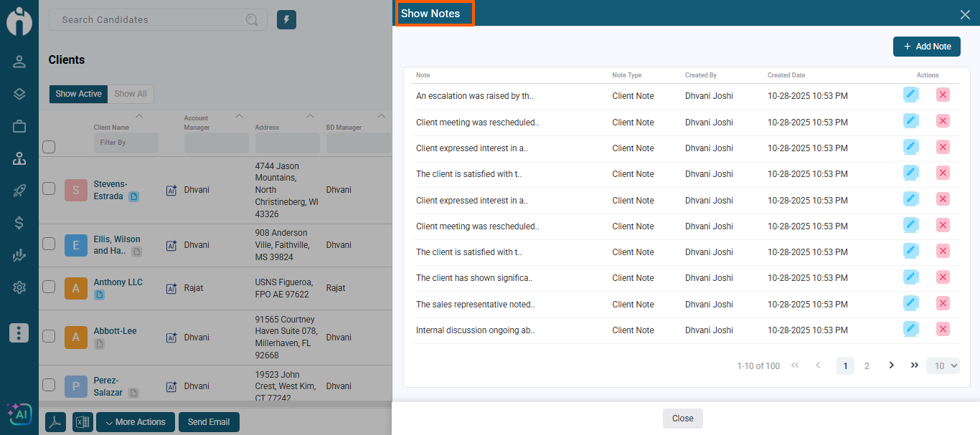Click the sort arrow above Client Name
The height and width of the screenshot is (435, 980).
(139, 116)
